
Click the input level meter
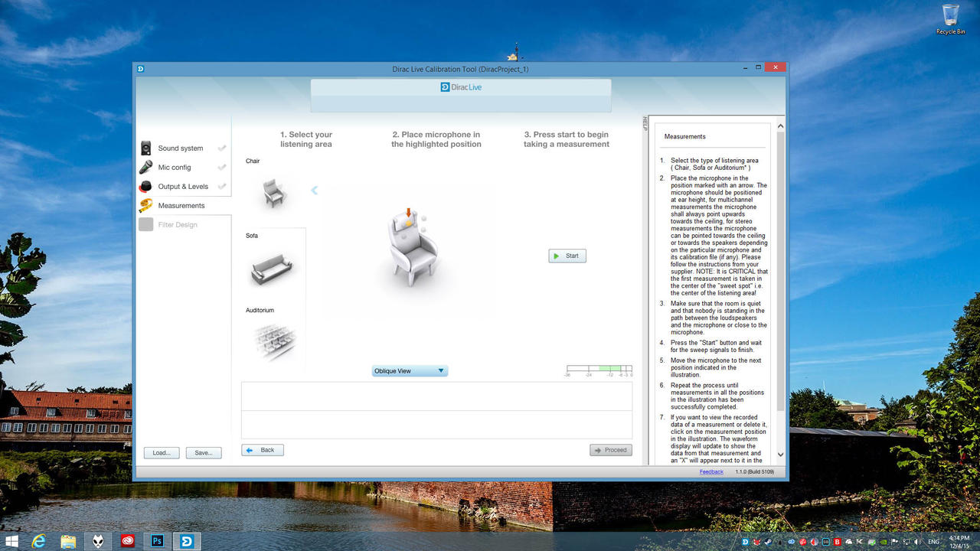(x=599, y=371)
